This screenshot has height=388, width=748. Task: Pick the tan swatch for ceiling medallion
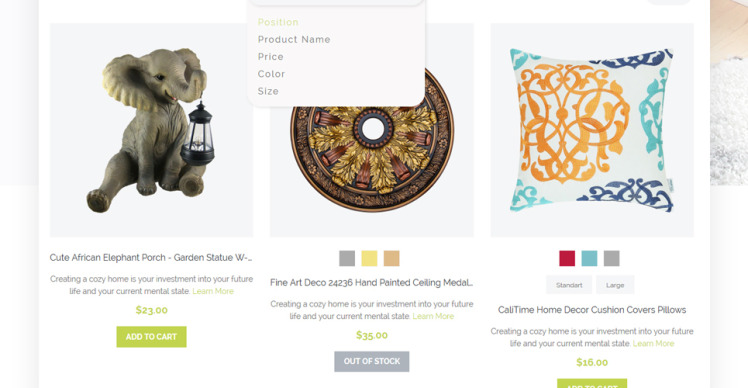coord(392,258)
